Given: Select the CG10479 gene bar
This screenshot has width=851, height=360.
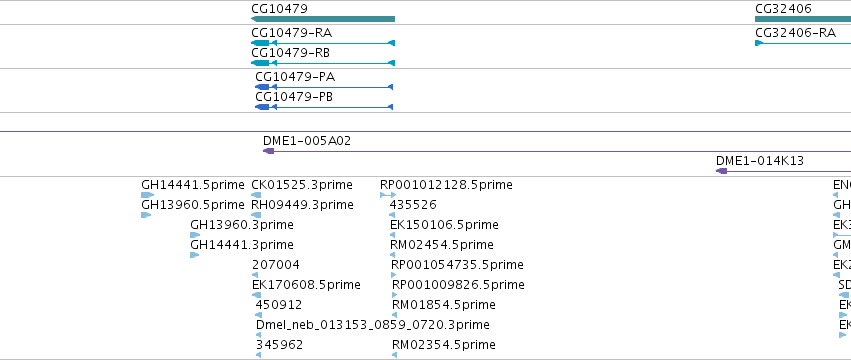Looking at the screenshot, I should (323, 20).
